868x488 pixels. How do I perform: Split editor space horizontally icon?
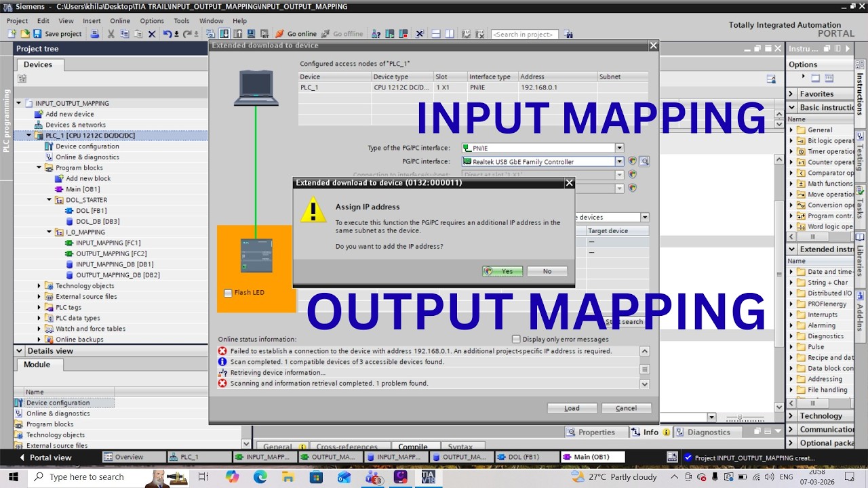(x=436, y=34)
